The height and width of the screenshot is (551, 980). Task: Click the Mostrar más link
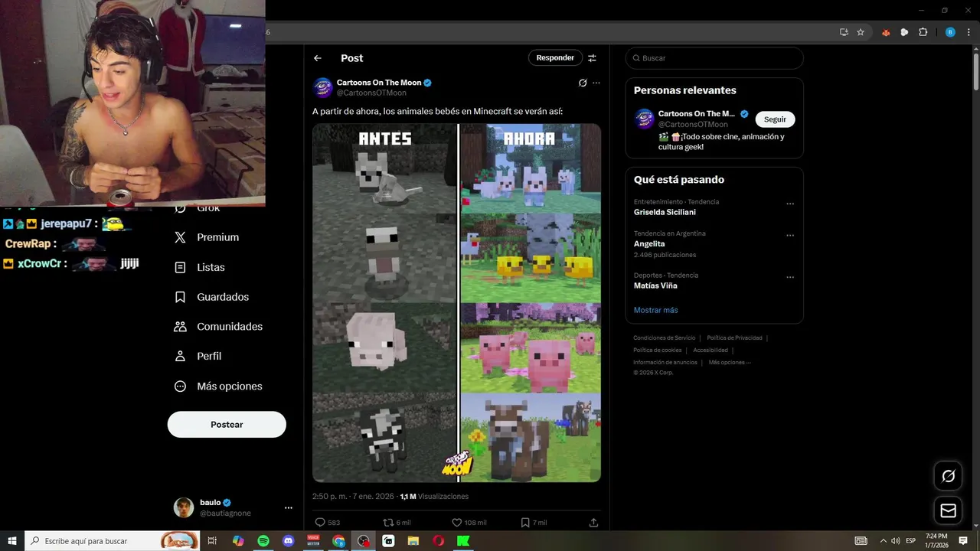tap(656, 310)
